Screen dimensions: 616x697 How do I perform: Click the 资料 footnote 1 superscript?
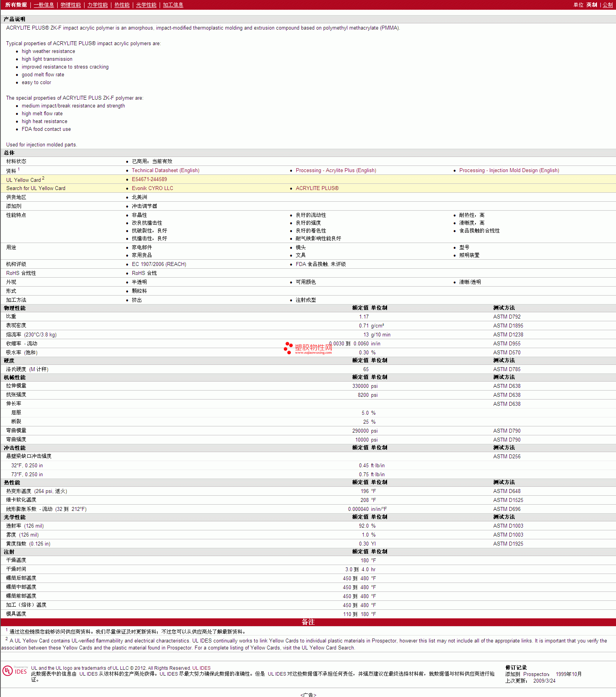tap(19, 169)
